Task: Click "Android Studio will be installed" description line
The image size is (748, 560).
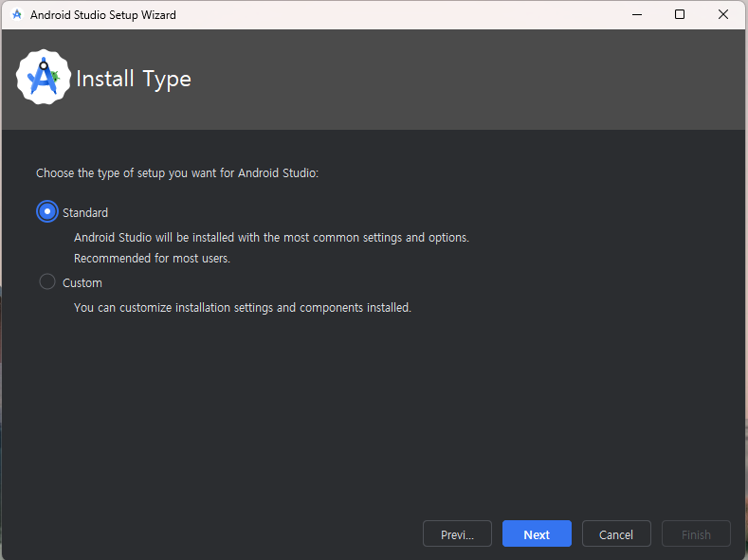Action: [271, 237]
